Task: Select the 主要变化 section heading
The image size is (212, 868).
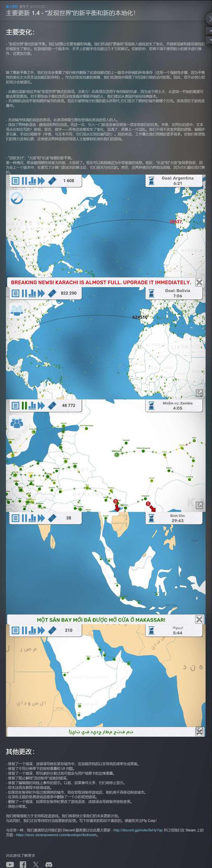Action: coord(20,32)
